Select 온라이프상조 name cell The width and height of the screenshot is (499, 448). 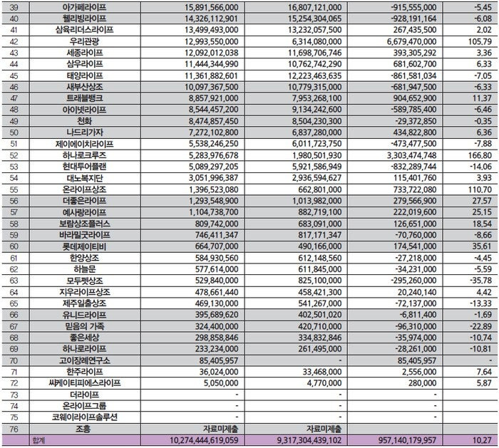(84, 190)
